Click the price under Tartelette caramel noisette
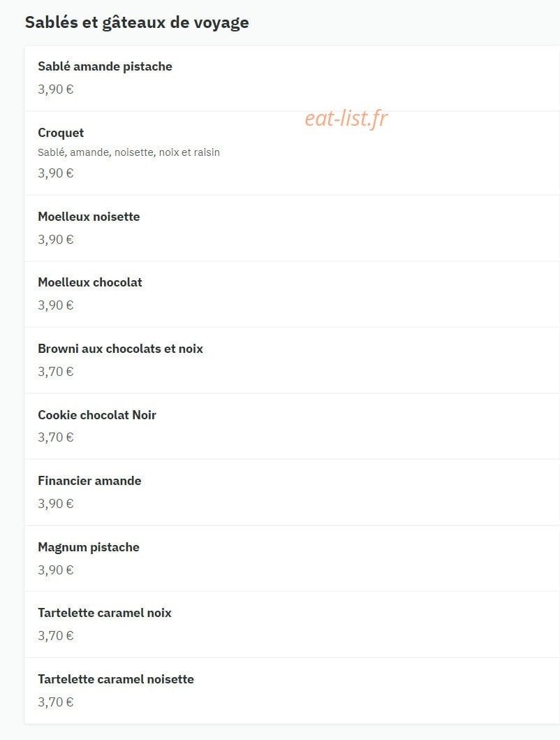The height and width of the screenshot is (740, 560). coord(56,702)
